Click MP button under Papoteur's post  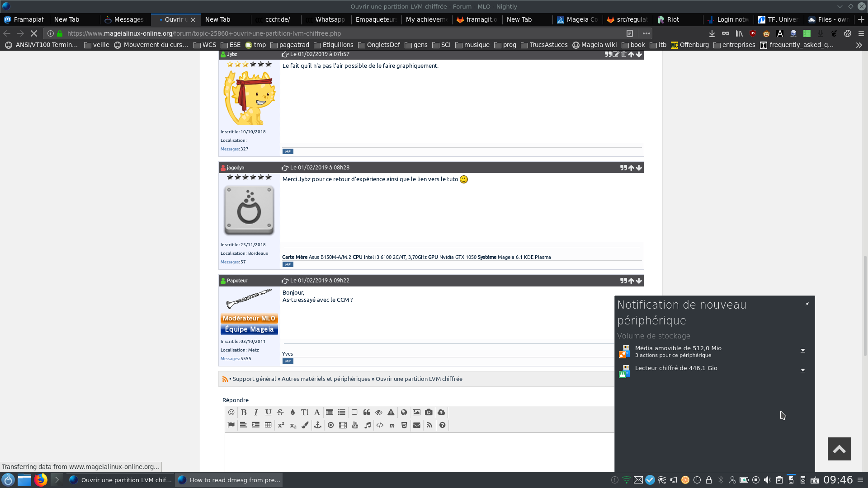point(288,361)
